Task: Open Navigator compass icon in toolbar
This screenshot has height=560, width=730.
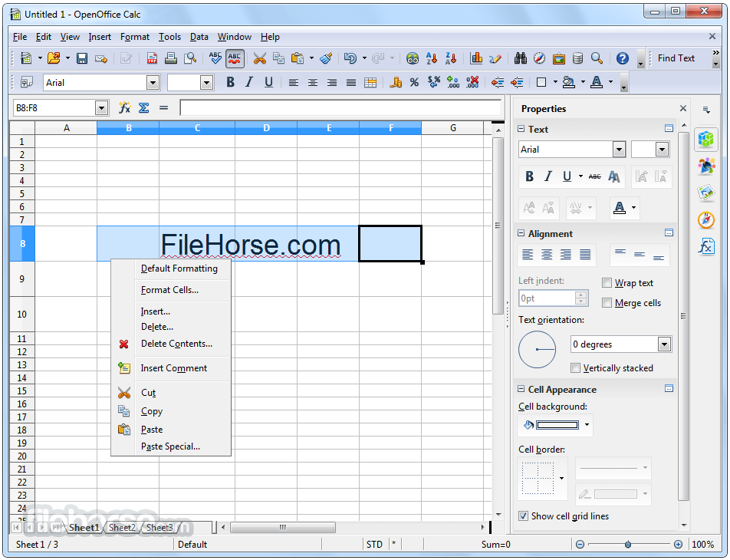Action: pyautogui.click(x=539, y=58)
